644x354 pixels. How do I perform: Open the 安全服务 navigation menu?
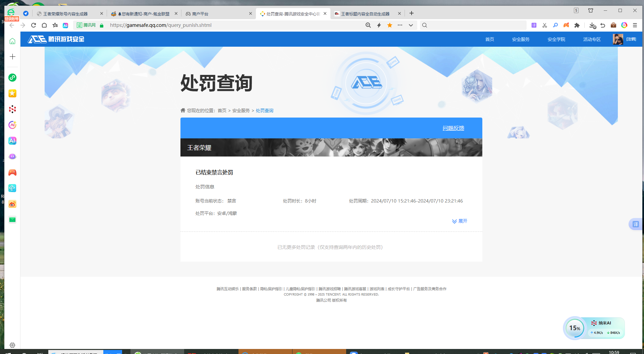coord(521,39)
